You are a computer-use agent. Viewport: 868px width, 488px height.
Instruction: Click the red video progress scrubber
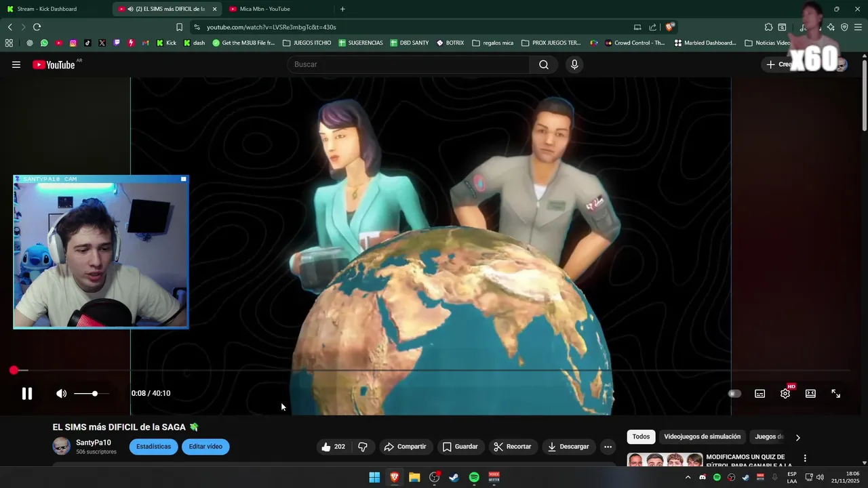[x=14, y=370]
